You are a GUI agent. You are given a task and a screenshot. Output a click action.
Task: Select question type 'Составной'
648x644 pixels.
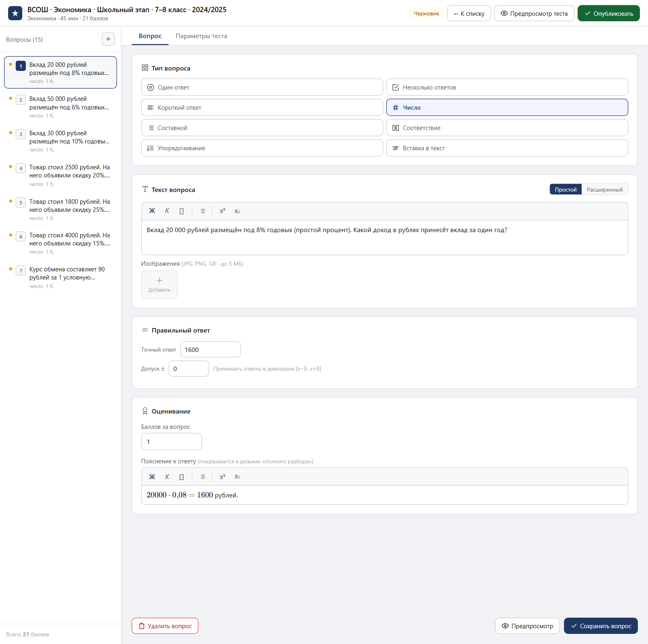262,128
